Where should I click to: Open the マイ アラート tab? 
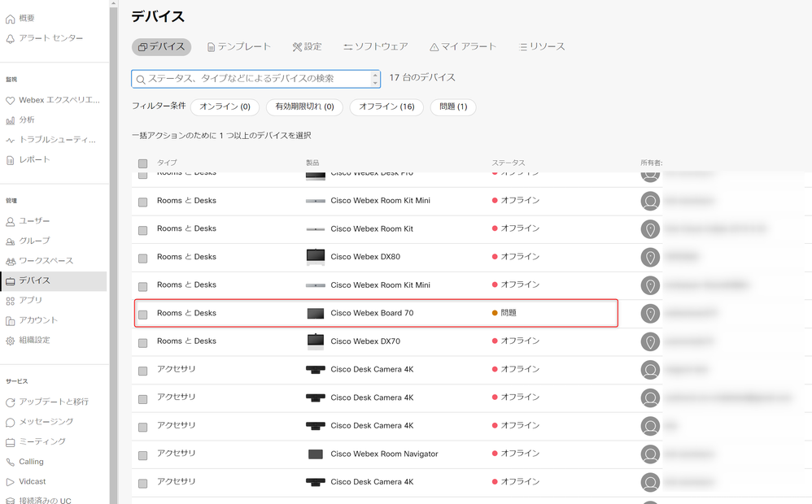[x=463, y=47]
